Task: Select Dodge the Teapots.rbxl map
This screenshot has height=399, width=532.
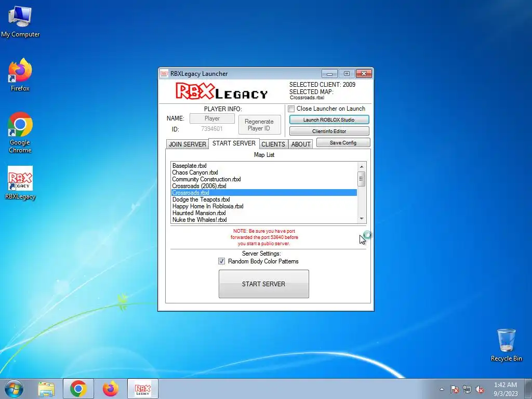Action: [264, 199]
